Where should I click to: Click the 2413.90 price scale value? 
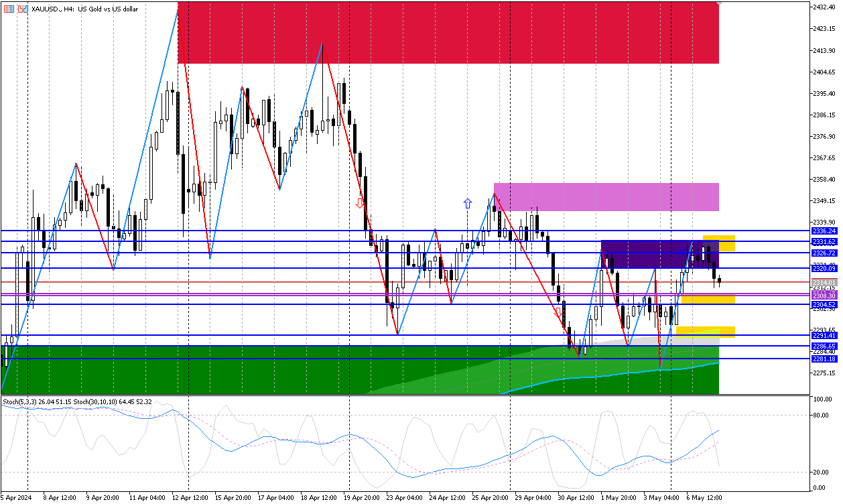point(823,50)
